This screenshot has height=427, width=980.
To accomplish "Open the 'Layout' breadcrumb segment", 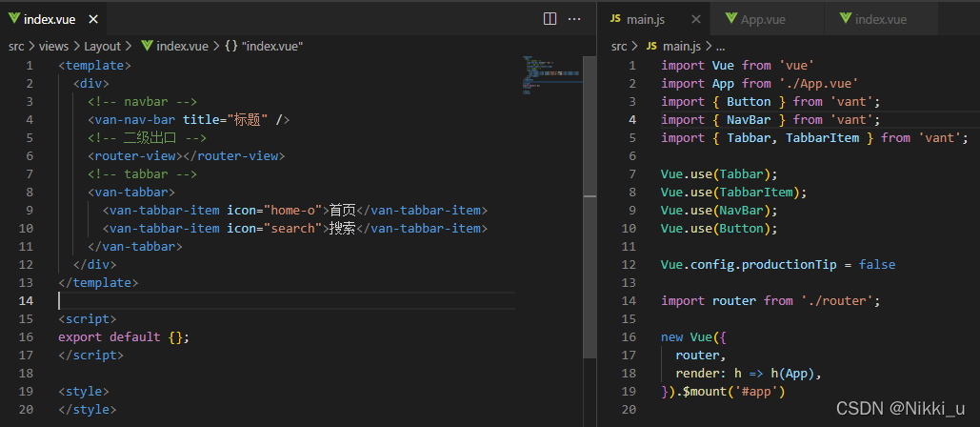I will [x=102, y=47].
